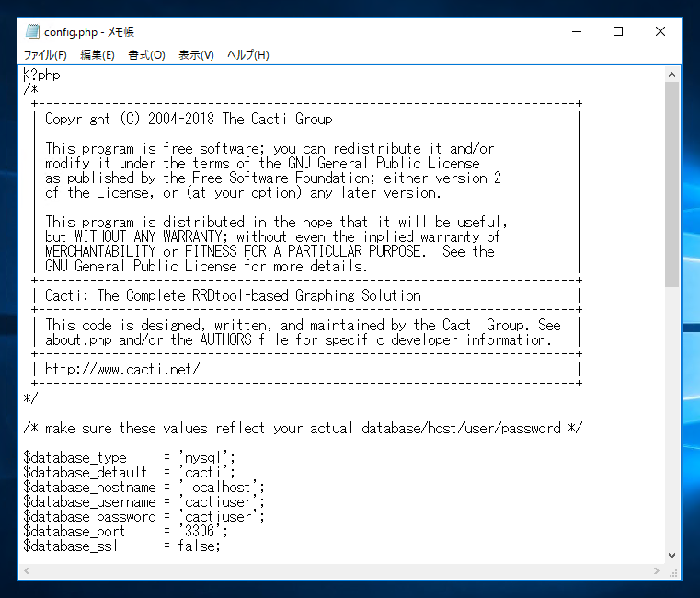
Task: Click the 'cactiuser' username value
Action: [x=218, y=502]
